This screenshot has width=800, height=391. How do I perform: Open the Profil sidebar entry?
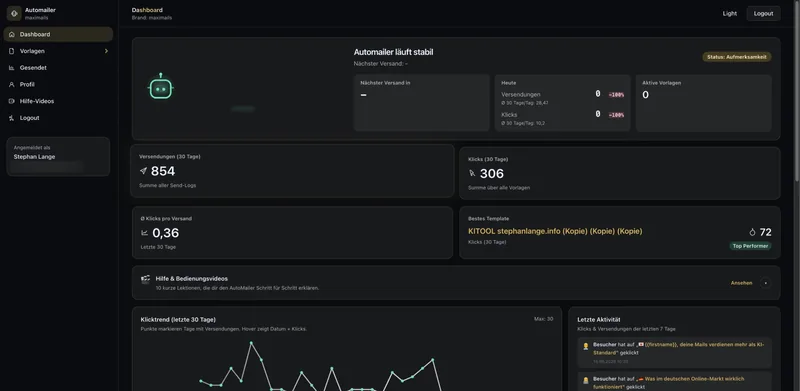pyautogui.click(x=58, y=84)
